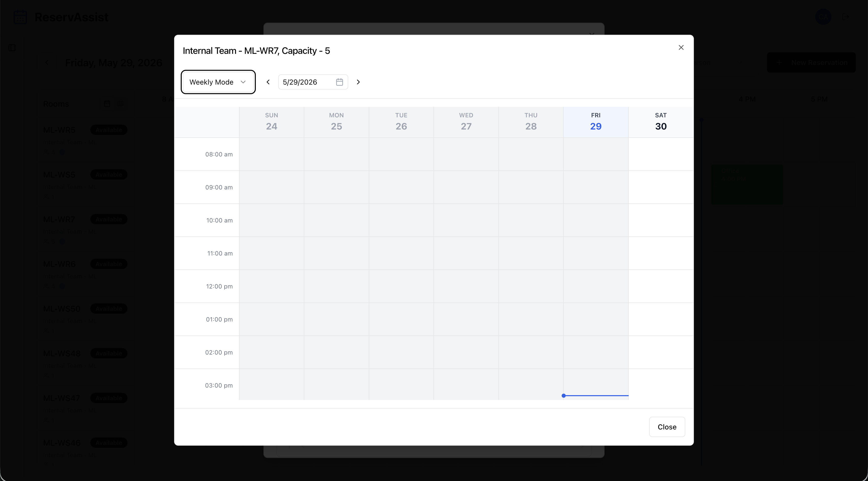Click New Reservation button in background window
868x481 pixels.
[811, 63]
